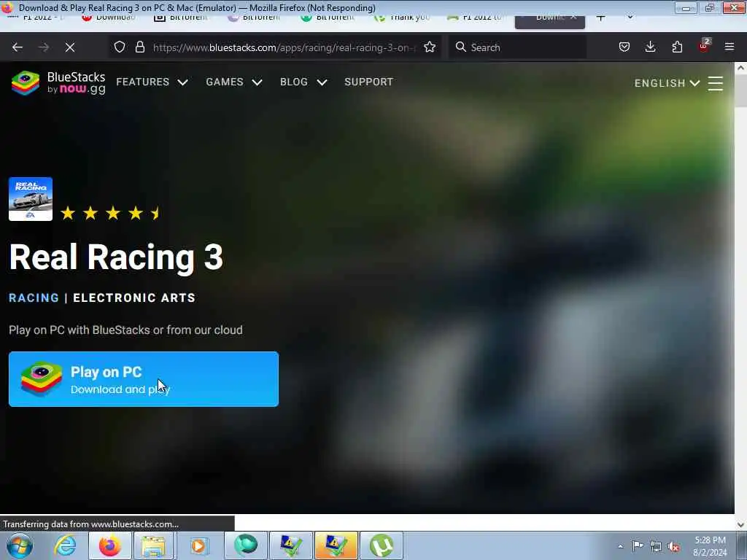Click the page scrollbar down arrow

[741, 525]
